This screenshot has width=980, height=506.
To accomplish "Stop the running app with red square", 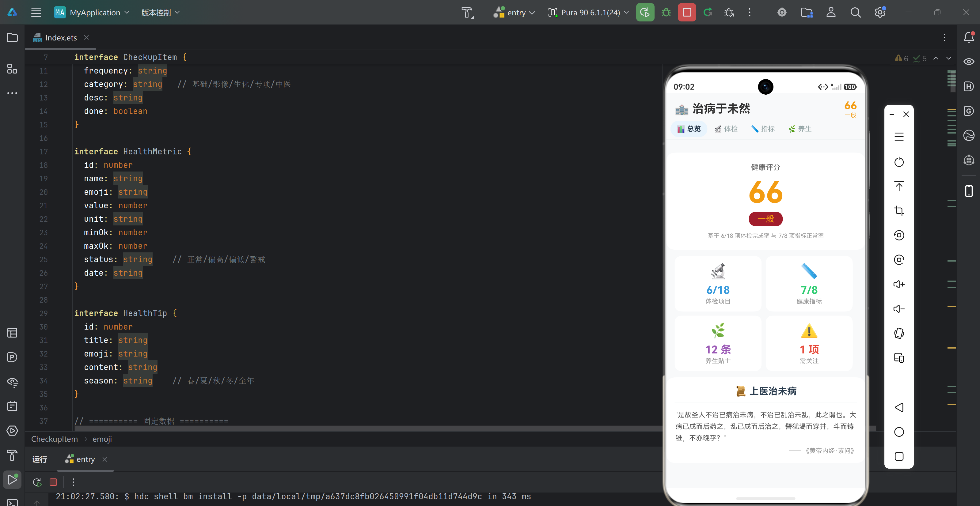I will [687, 13].
